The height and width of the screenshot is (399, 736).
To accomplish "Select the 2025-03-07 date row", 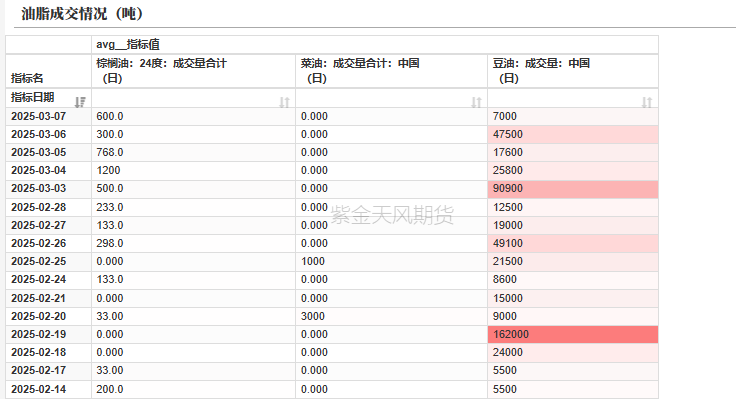I will (332, 116).
